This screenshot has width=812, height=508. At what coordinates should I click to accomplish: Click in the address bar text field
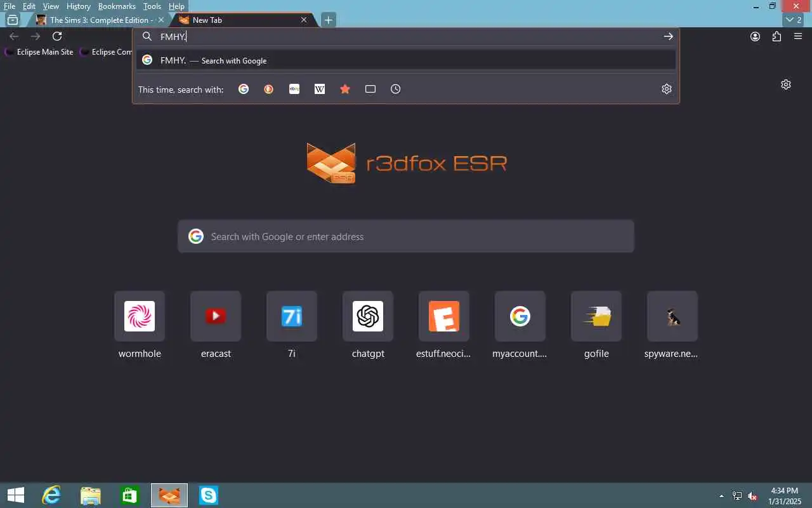point(406,36)
